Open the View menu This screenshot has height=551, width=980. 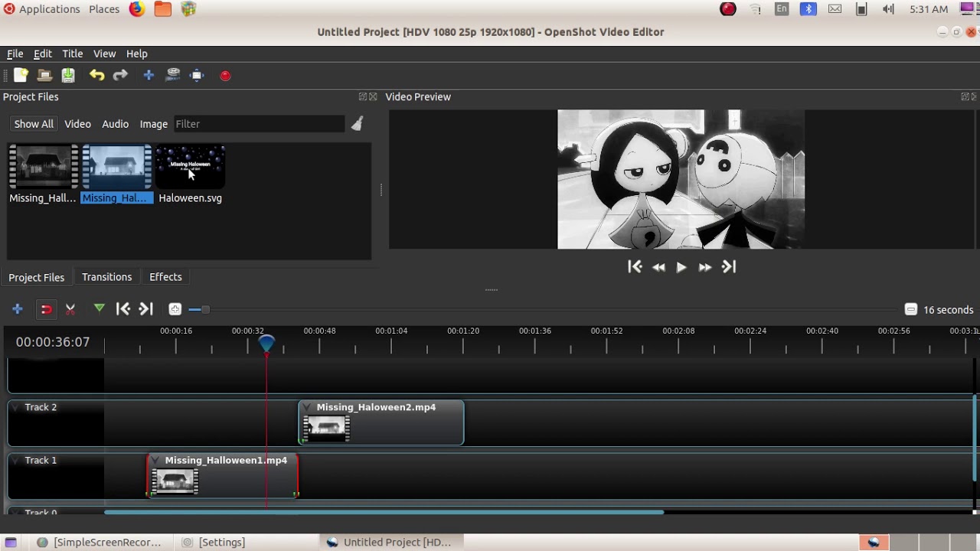pyautogui.click(x=104, y=54)
